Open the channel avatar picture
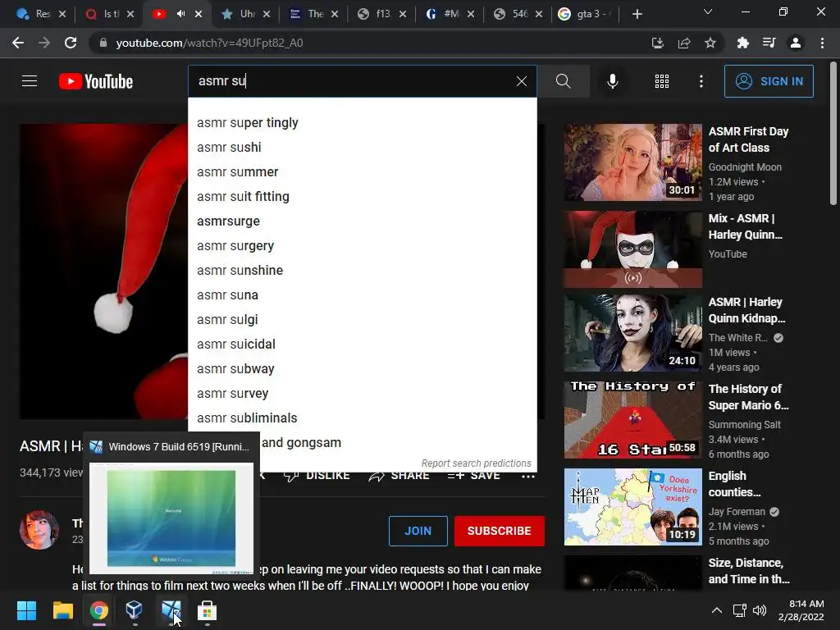Image resolution: width=840 pixels, height=630 pixels. (39, 531)
